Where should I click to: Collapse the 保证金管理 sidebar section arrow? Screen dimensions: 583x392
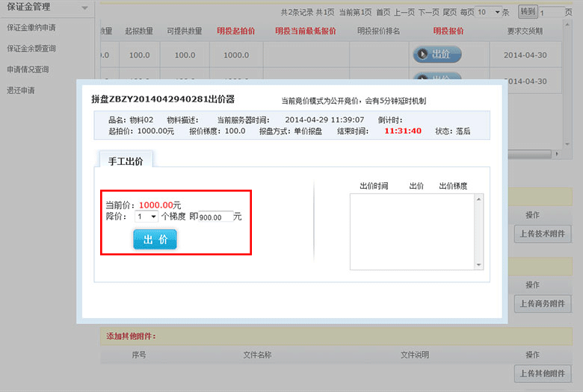pyautogui.click(x=84, y=7)
